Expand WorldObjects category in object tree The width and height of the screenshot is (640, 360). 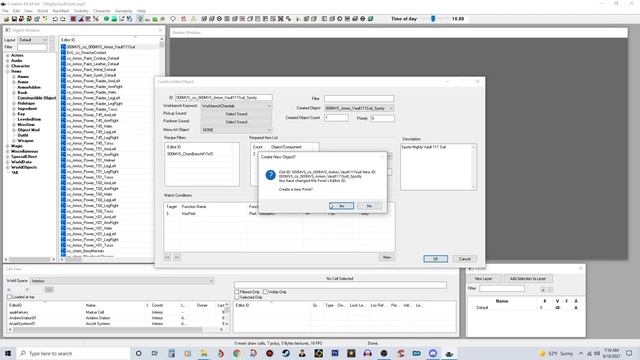pyautogui.click(x=7, y=167)
